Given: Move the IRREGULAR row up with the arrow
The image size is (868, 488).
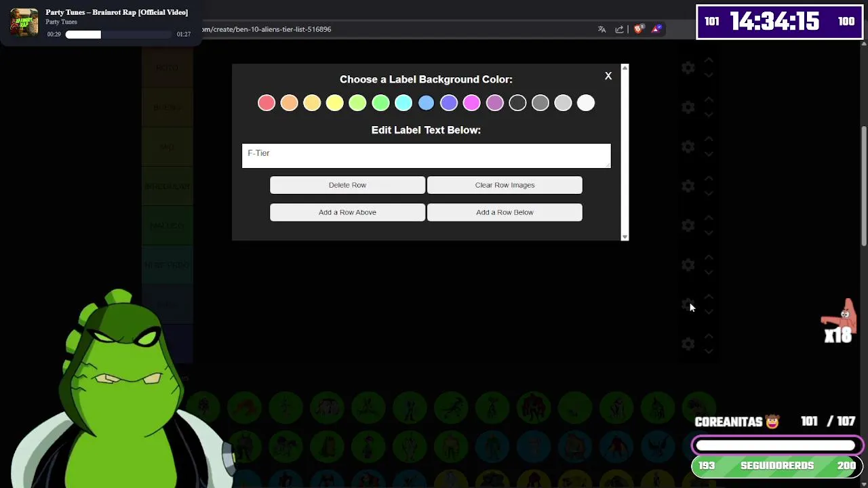Looking at the screenshot, I should [708, 178].
